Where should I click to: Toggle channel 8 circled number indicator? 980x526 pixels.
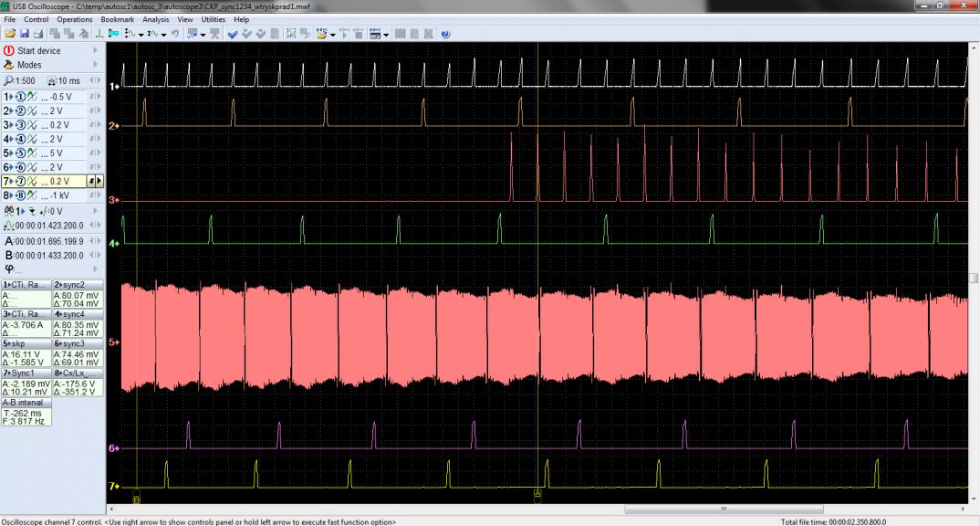pos(19,196)
